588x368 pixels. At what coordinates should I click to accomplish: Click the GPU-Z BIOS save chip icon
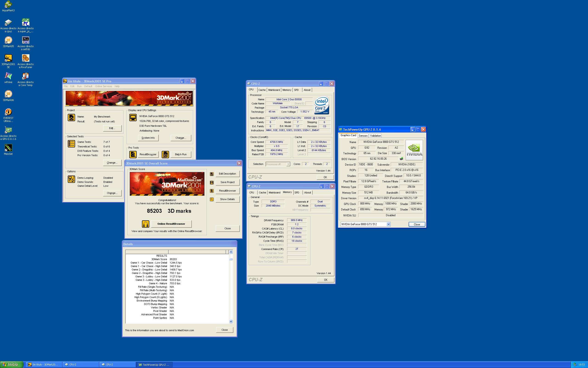[x=401, y=159]
